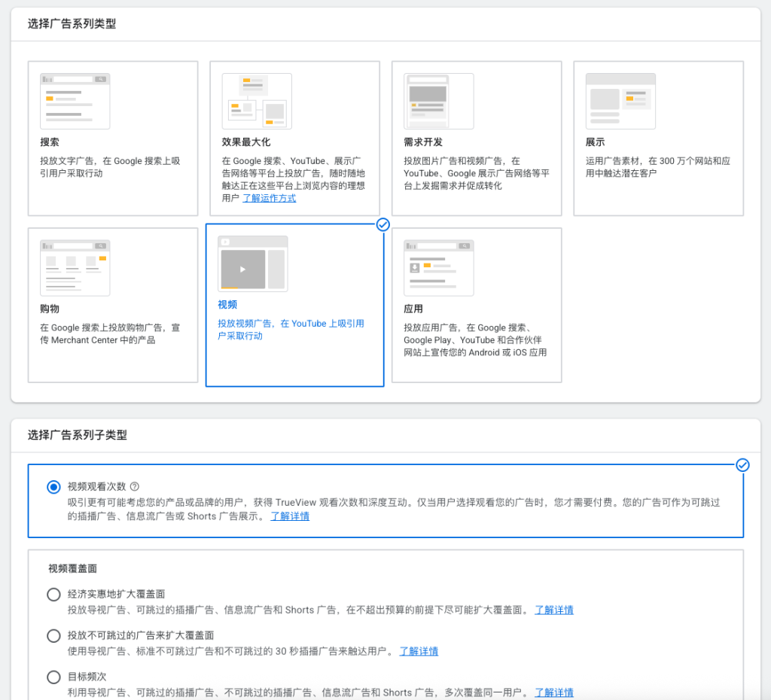The image size is (771, 700).
Task: Select the 视频观看次数 radio button
Action: 53,485
